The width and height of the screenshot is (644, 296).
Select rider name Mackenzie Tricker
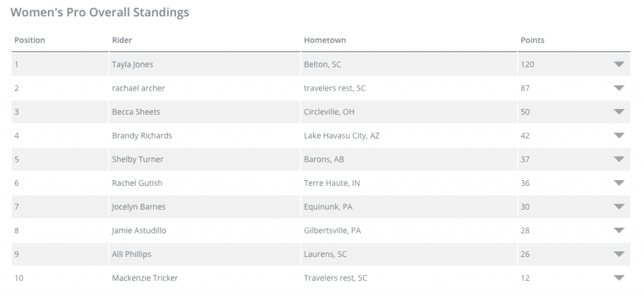click(x=145, y=278)
